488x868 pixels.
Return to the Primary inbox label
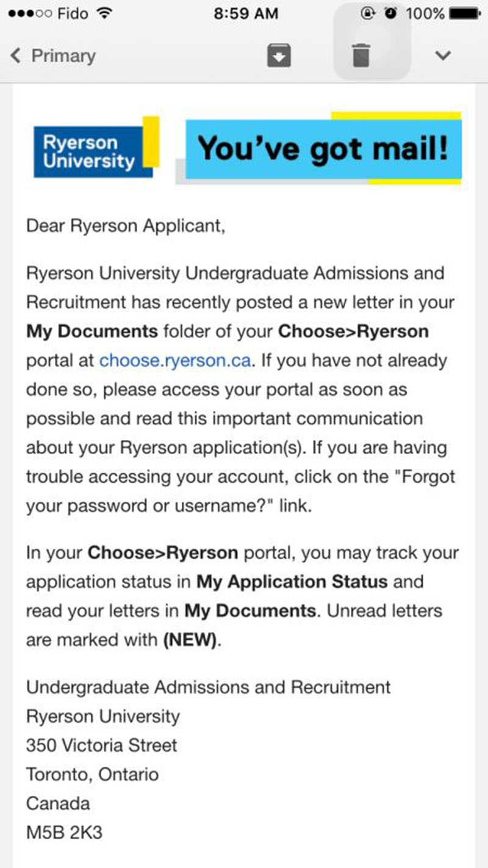point(63,56)
